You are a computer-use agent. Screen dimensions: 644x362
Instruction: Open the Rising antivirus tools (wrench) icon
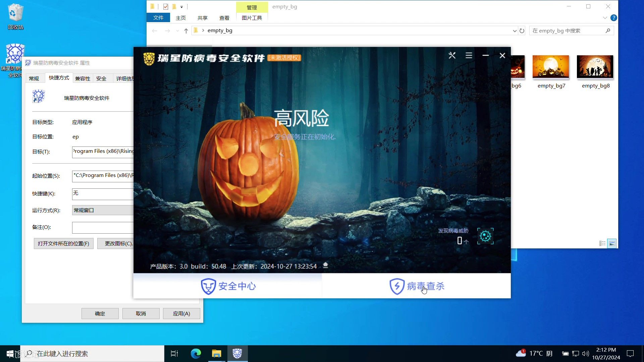pos(452,56)
